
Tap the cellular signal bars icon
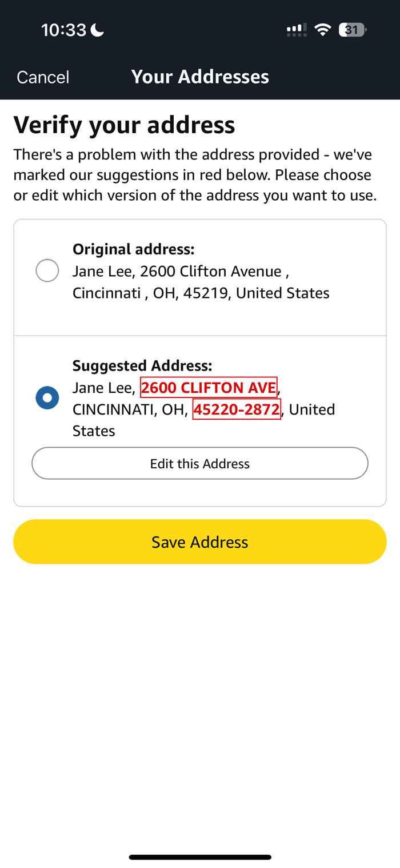point(296,30)
